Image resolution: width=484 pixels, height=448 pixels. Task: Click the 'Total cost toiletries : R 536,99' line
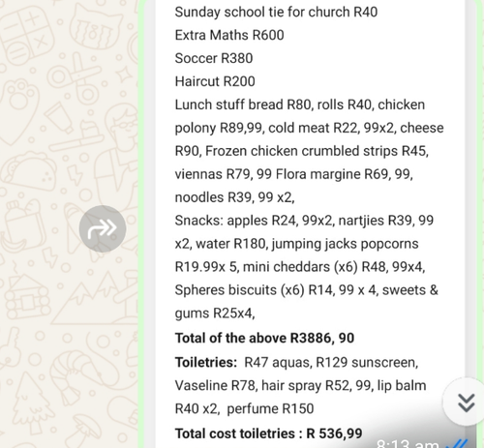(x=268, y=433)
